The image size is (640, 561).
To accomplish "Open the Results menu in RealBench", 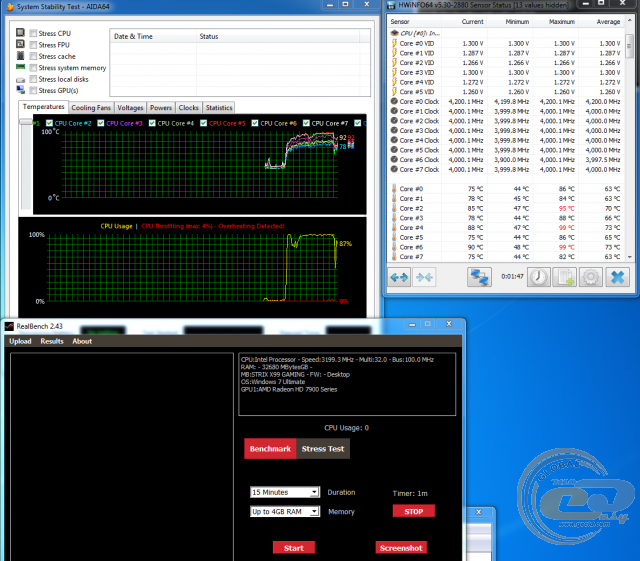I will pos(52,341).
